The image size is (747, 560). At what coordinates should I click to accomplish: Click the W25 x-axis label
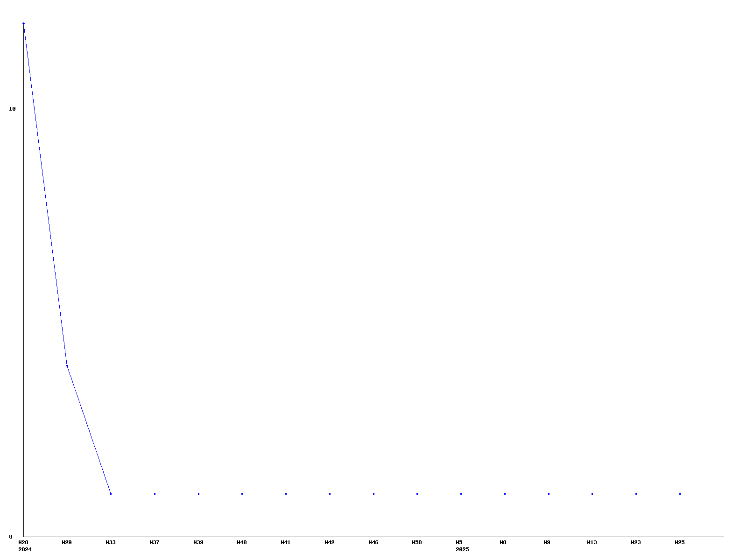[680, 542]
